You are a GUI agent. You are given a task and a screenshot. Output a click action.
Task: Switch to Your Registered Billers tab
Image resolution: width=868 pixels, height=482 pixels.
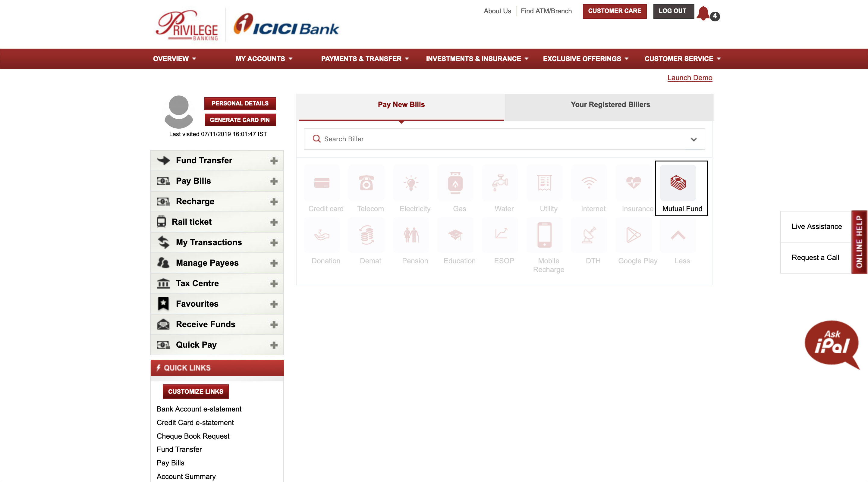(610, 105)
